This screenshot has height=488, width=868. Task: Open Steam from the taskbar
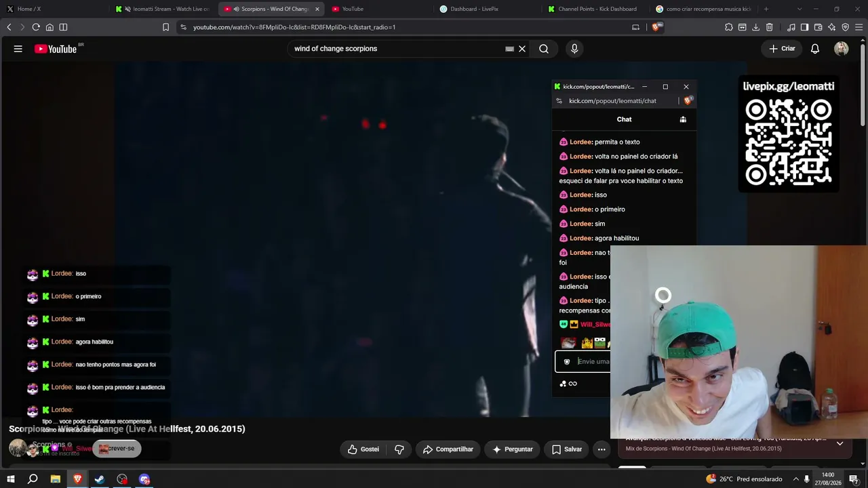coord(100,479)
